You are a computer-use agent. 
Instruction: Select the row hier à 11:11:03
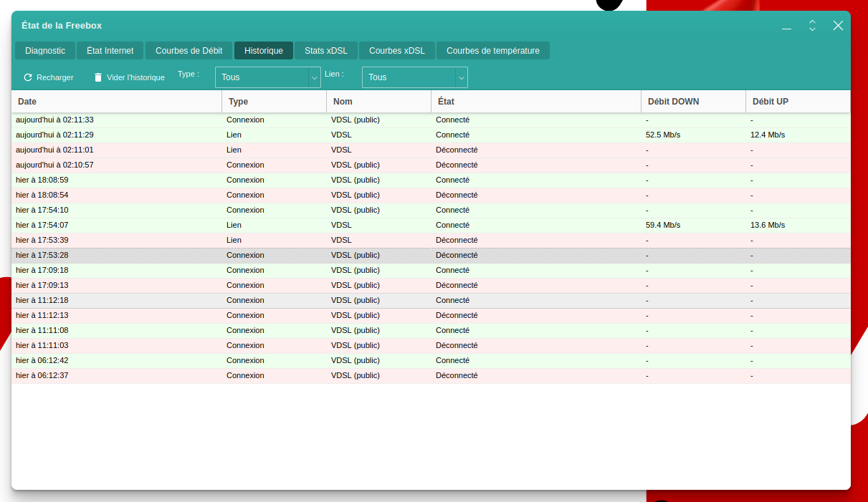pyautogui.click(x=431, y=345)
